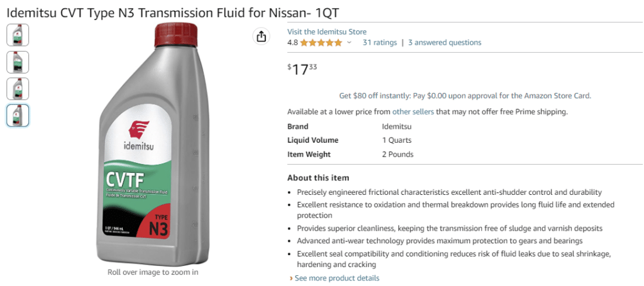The width and height of the screenshot is (644, 286).
Task: Select the second product thumbnail
Action: (x=18, y=62)
